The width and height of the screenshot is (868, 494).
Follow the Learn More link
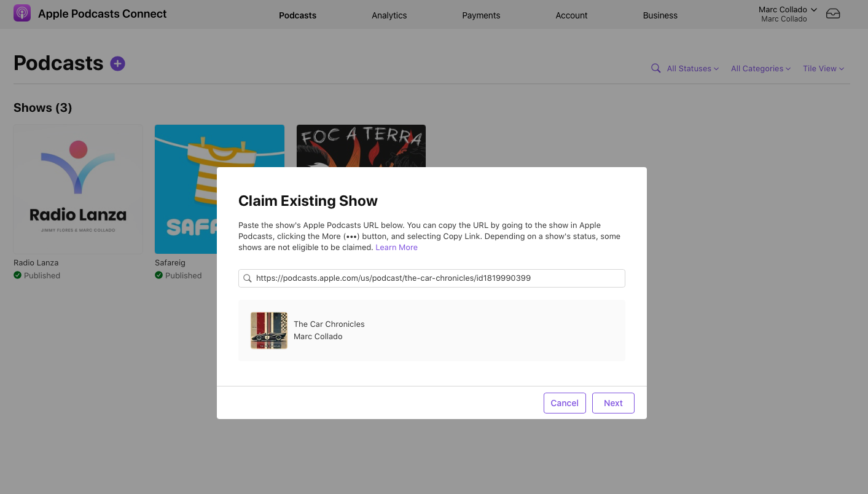[x=396, y=247]
